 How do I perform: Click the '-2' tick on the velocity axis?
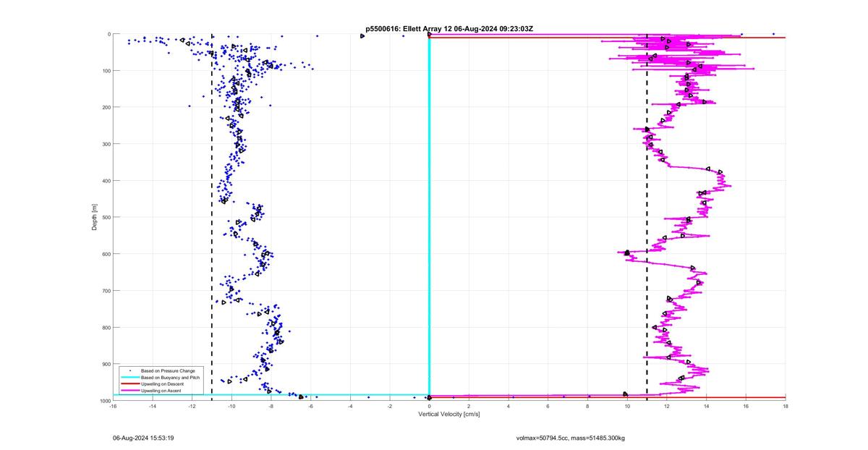click(x=390, y=407)
